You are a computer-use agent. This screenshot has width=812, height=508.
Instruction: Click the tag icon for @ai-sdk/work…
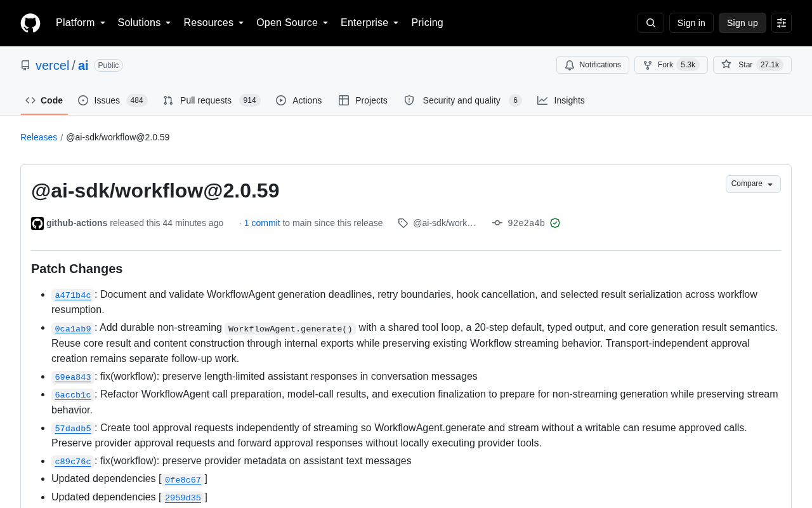pos(403,223)
